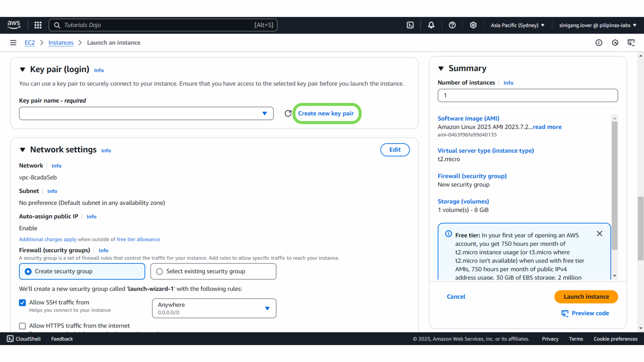The width and height of the screenshot is (644, 362).
Task: Close the Free tier info notice
Action: (x=599, y=234)
